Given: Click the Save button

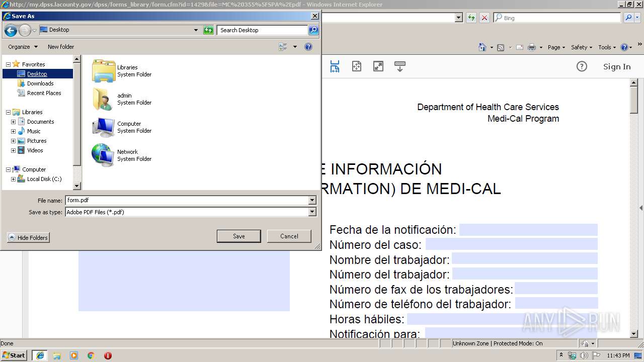Looking at the screenshot, I should pos(238,236).
